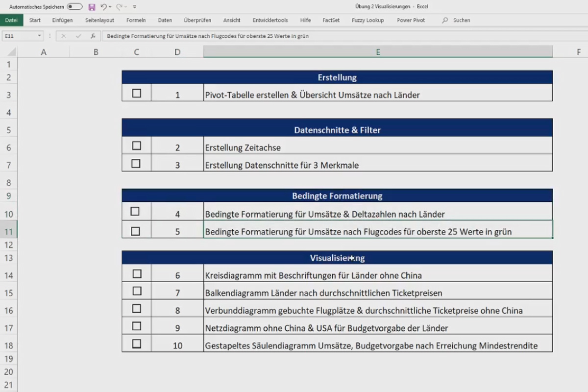Select column E header

point(378,52)
